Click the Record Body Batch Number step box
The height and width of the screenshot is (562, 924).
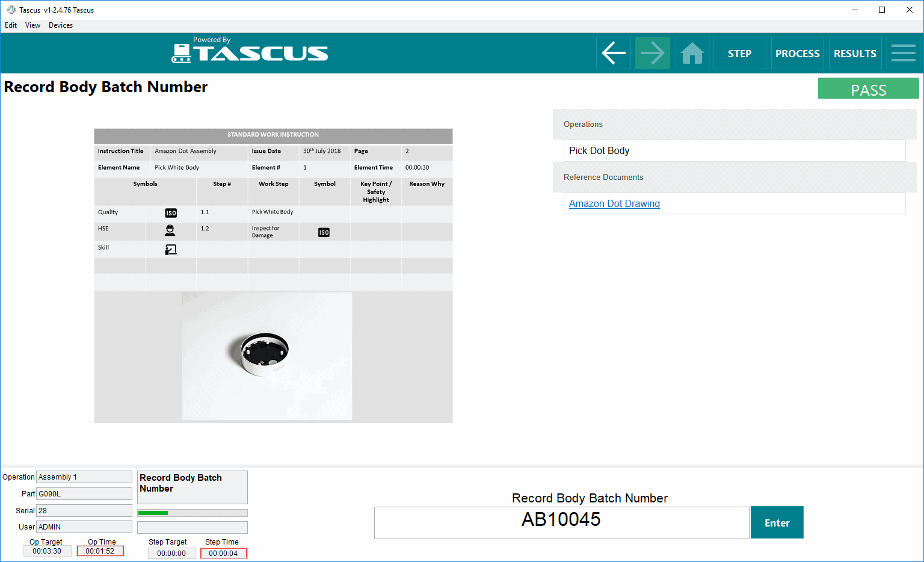pyautogui.click(x=192, y=487)
